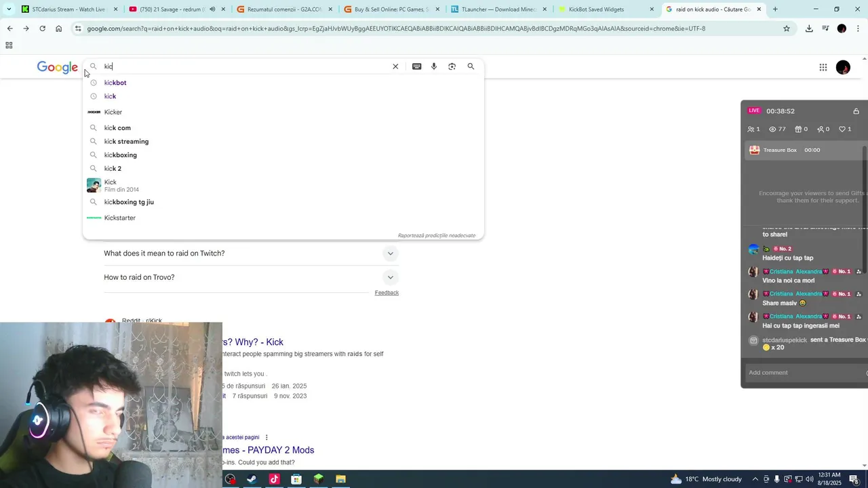Open the Chrome profile avatar

click(x=842, y=28)
